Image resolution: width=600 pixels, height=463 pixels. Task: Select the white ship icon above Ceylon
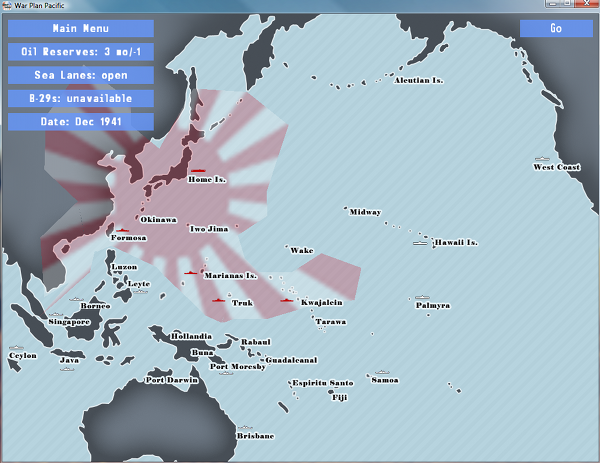16,347
